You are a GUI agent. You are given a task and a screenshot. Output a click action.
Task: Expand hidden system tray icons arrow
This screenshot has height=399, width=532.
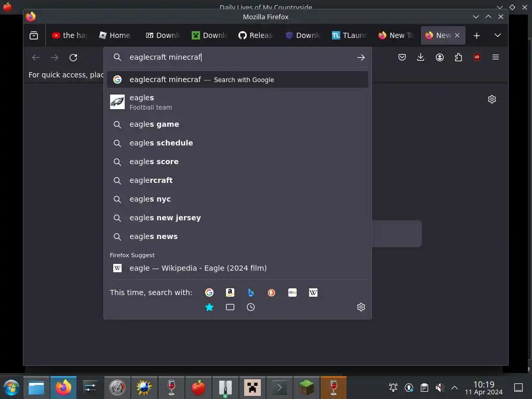pos(455,388)
